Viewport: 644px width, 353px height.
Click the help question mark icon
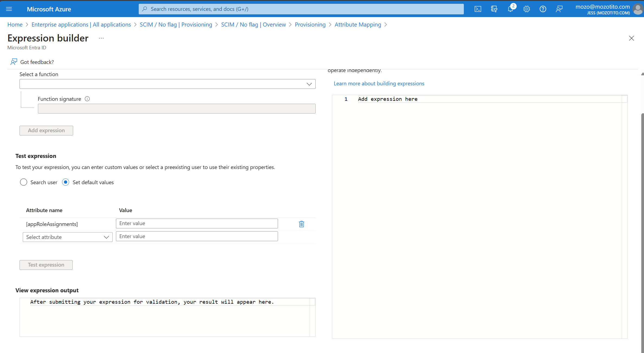coord(542,9)
